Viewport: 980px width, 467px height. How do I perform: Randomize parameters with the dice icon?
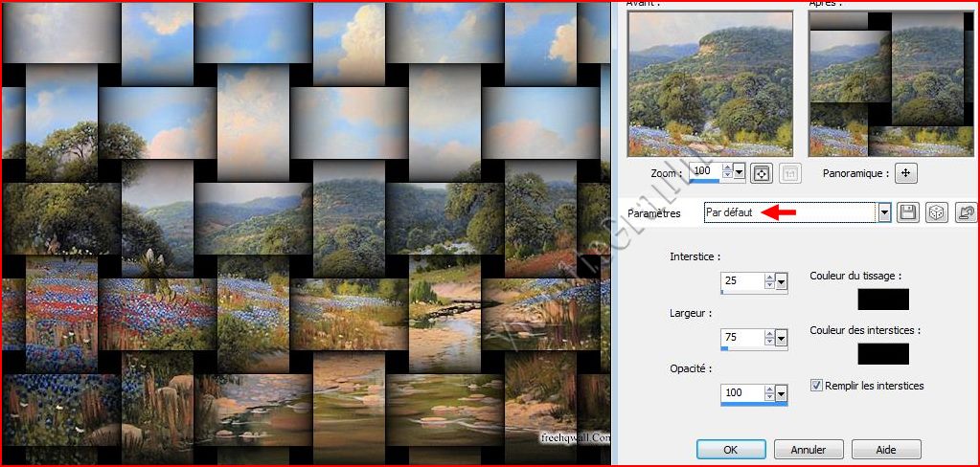tap(936, 212)
